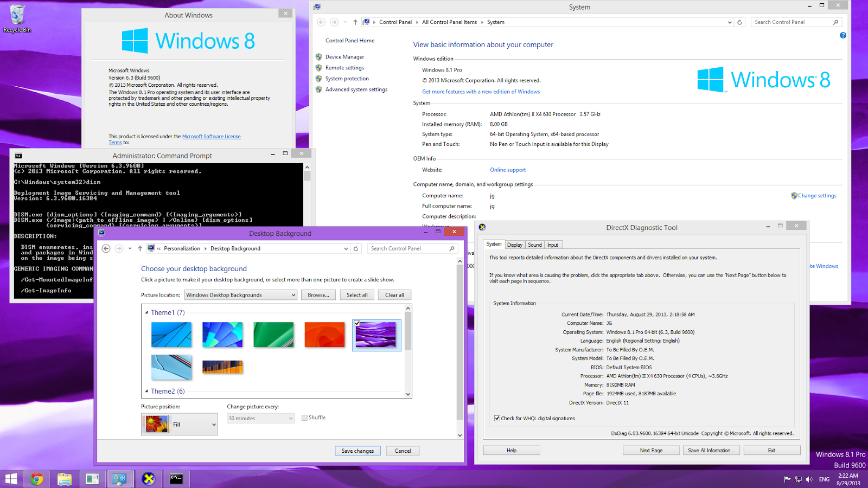Enable the Shuffle option for desktop backgrounds

point(304,418)
